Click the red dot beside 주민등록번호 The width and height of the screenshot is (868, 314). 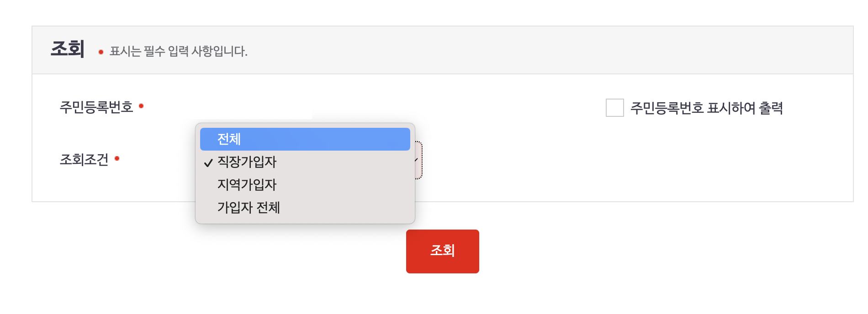(x=142, y=105)
